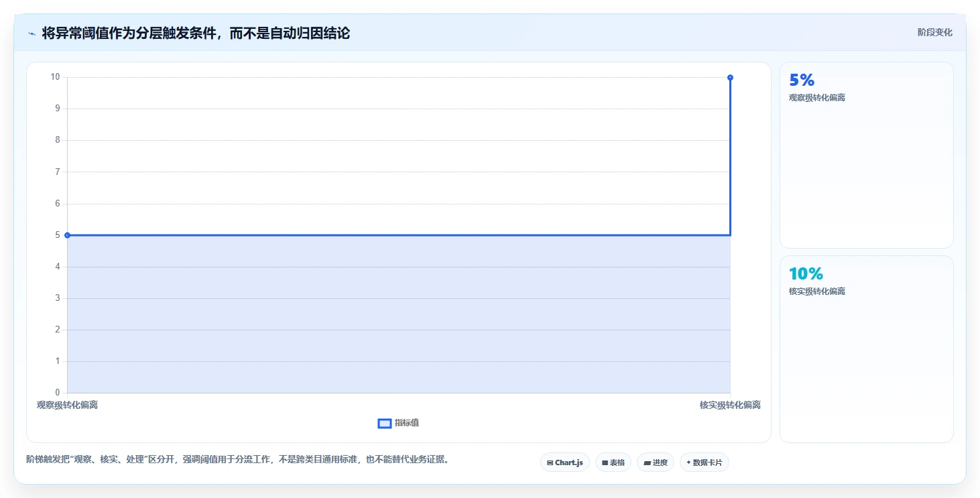Image resolution: width=980 pixels, height=498 pixels.
Task: Select the 进度 tag chip
Action: pos(656,462)
